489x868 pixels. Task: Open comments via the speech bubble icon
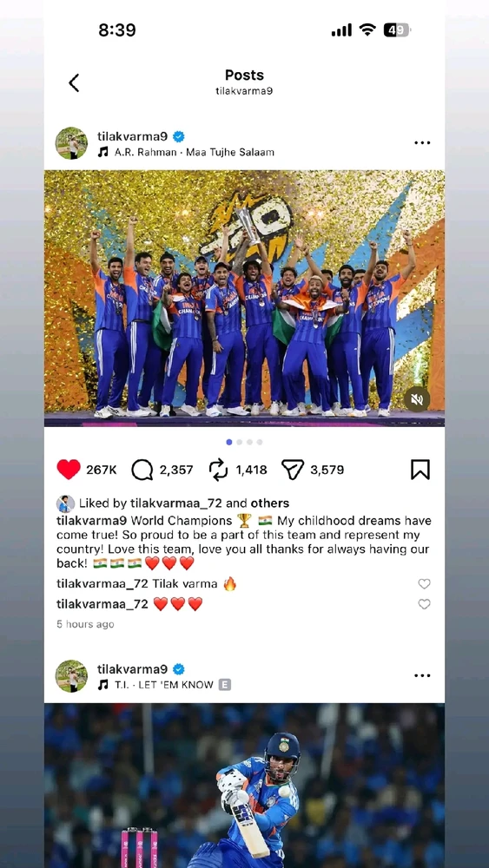click(x=142, y=470)
